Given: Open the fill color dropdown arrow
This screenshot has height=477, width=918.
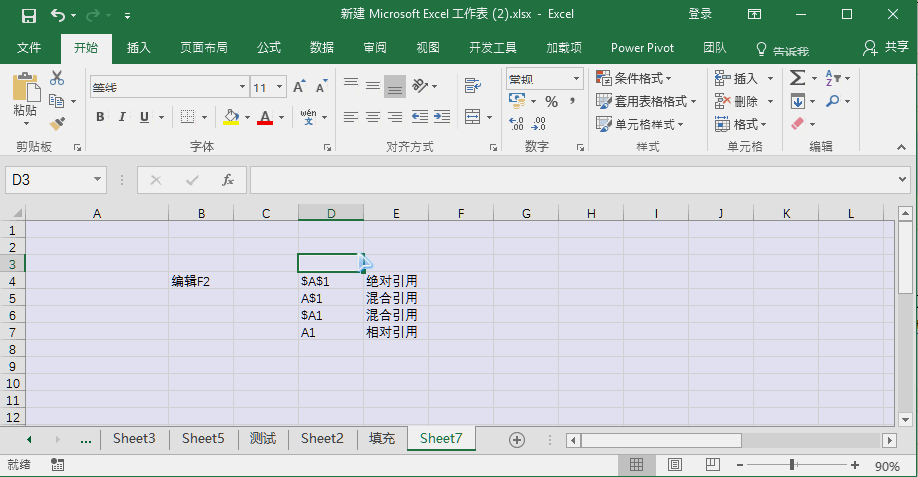Looking at the screenshot, I should 247,118.
